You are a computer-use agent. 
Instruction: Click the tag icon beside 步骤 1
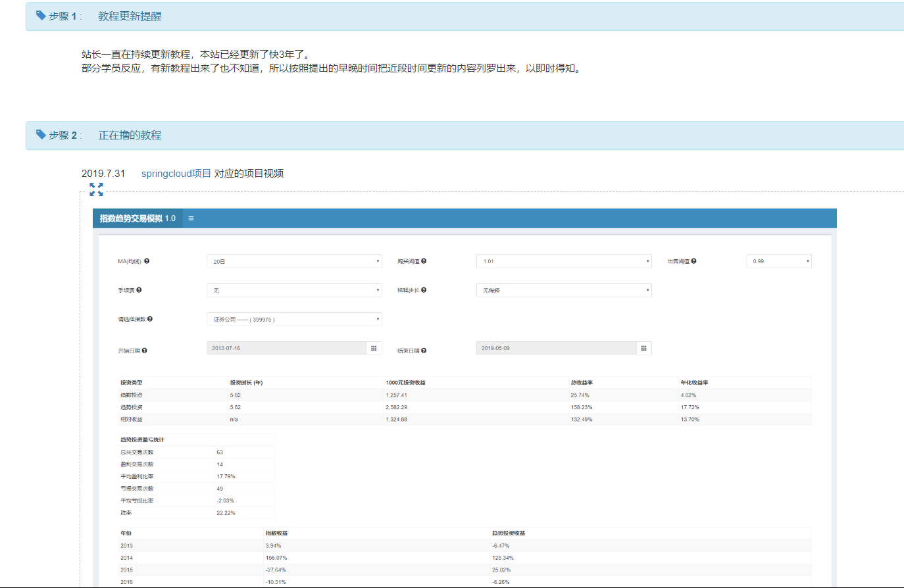(x=41, y=15)
